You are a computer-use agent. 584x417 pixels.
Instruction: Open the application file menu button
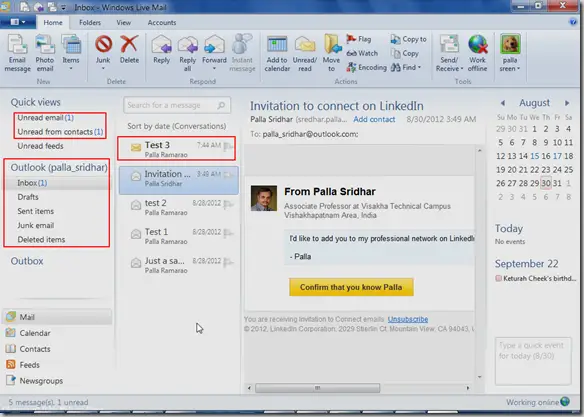(18, 22)
